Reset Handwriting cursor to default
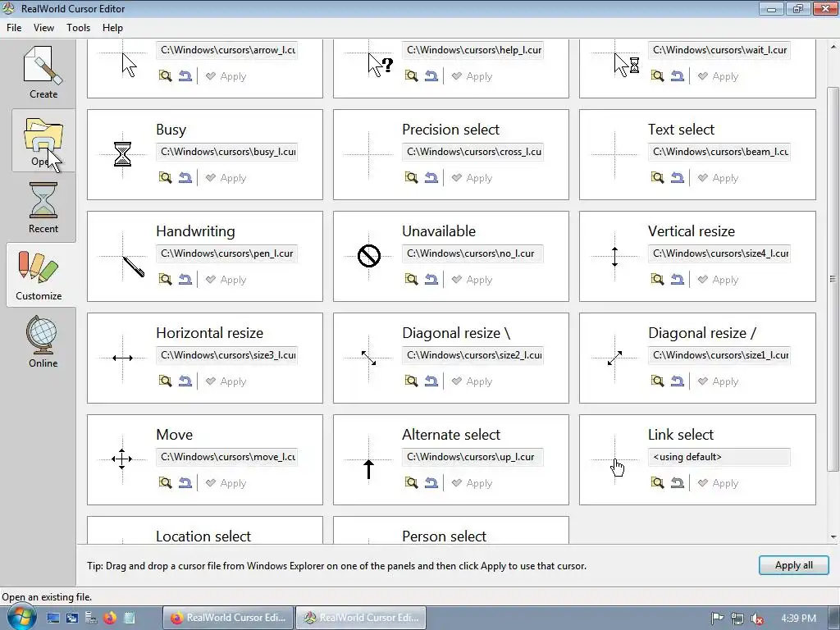The width and height of the screenshot is (840, 630). pyautogui.click(x=185, y=280)
